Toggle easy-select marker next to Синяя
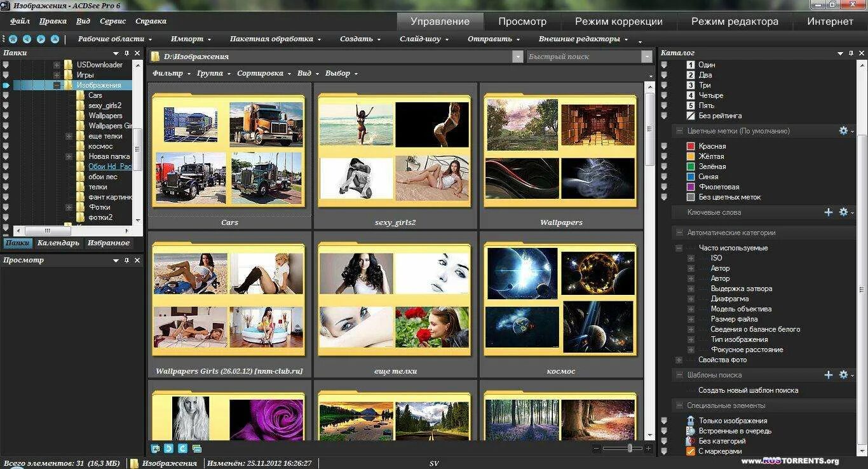The width and height of the screenshot is (868, 469). coord(664,177)
